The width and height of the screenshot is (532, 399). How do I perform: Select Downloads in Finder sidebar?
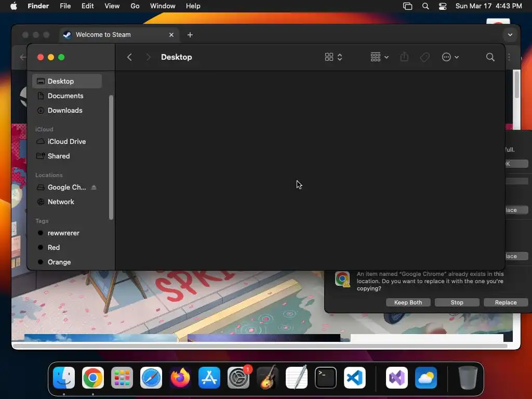point(67,110)
